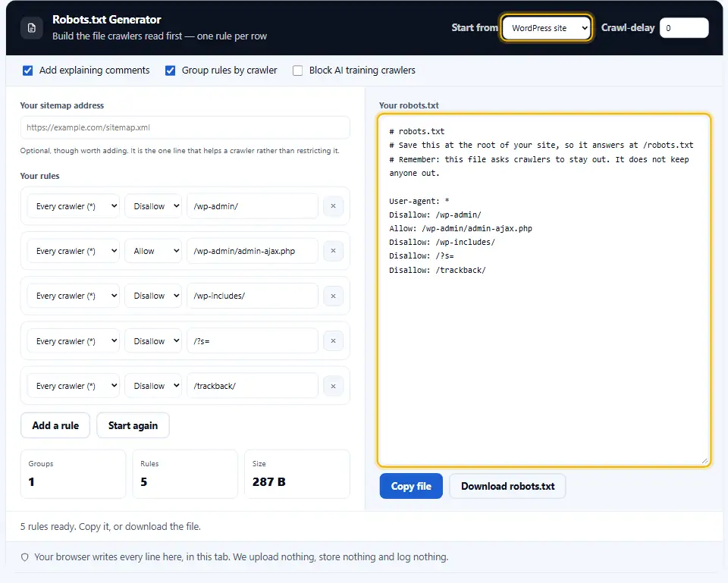Open crawler dropdown for the /trackback/ rule
This screenshot has height=583, width=728.
pyautogui.click(x=74, y=386)
